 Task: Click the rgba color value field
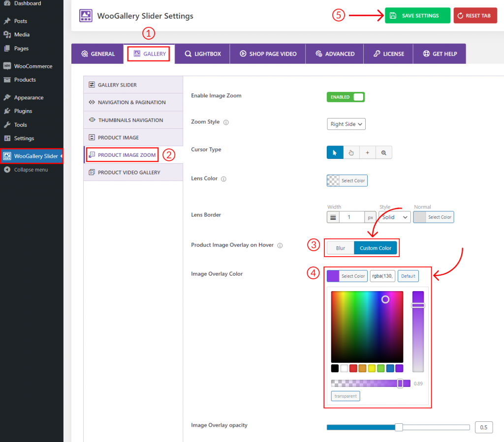382,276
